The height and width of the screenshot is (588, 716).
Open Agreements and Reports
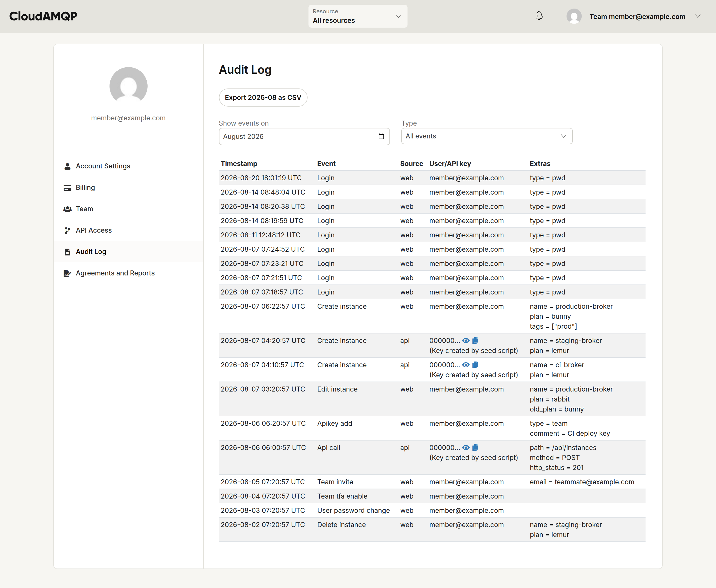[x=115, y=273]
